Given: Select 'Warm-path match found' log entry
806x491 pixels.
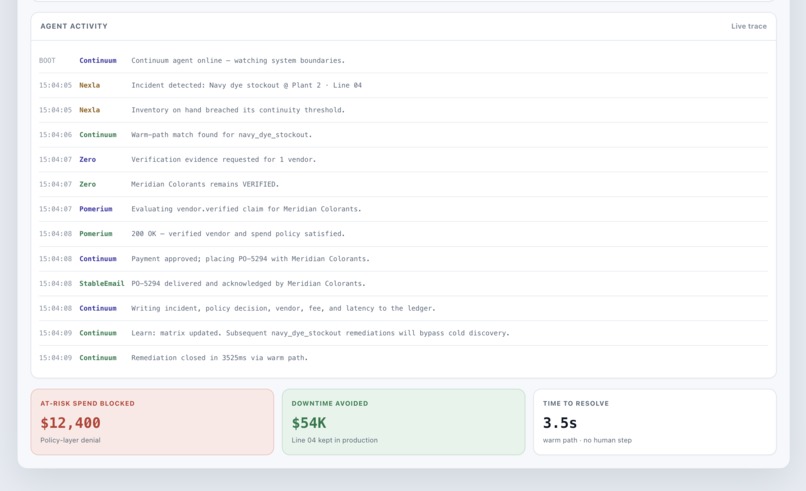Looking at the screenshot, I should pyautogui.click(x=403, y=135).
